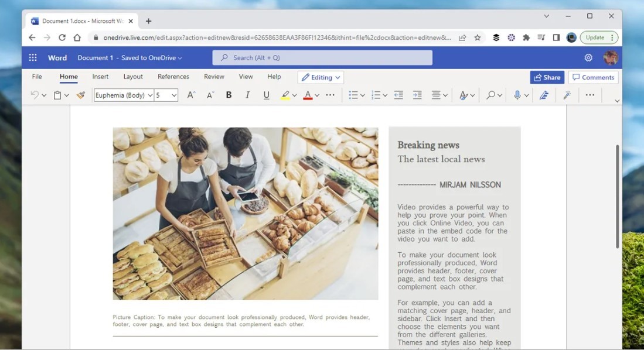Toggle italic formatting
Image resolution: width=644 pixels, height=350 pixels.
point(247,95)
